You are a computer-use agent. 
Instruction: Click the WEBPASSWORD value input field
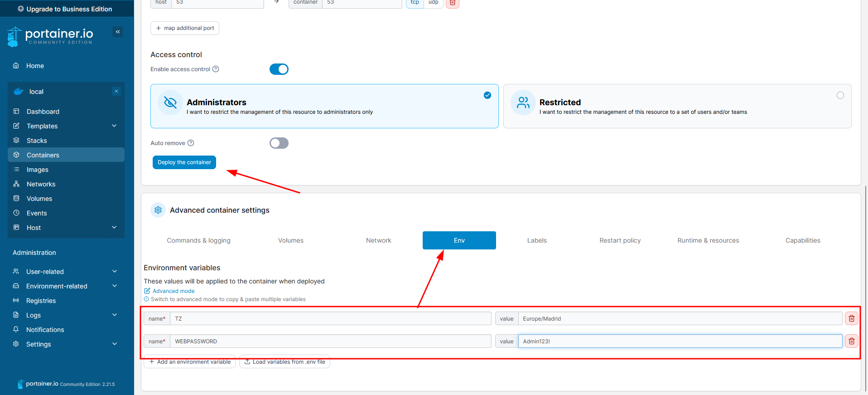click(680, 341)
